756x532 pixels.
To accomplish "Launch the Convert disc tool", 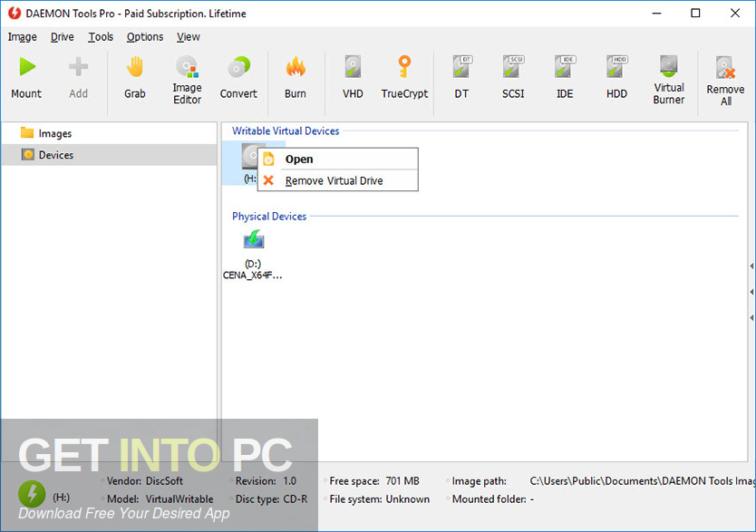I will pyautogui.click(x=238, y=66).
